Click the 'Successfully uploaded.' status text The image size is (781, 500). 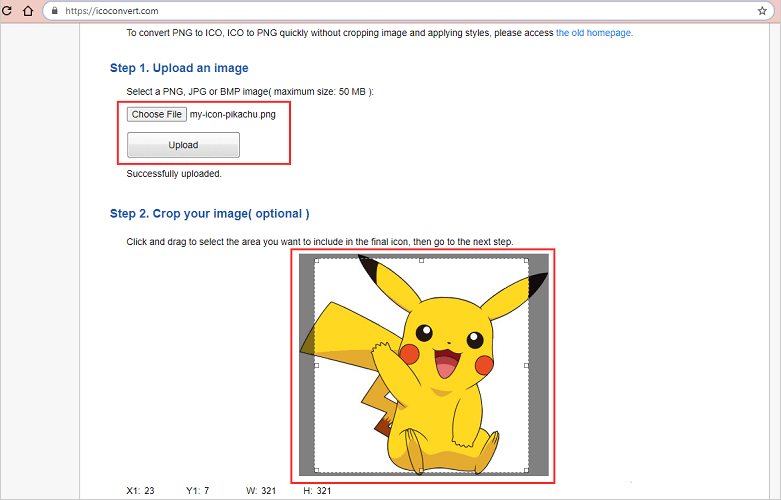174,174
